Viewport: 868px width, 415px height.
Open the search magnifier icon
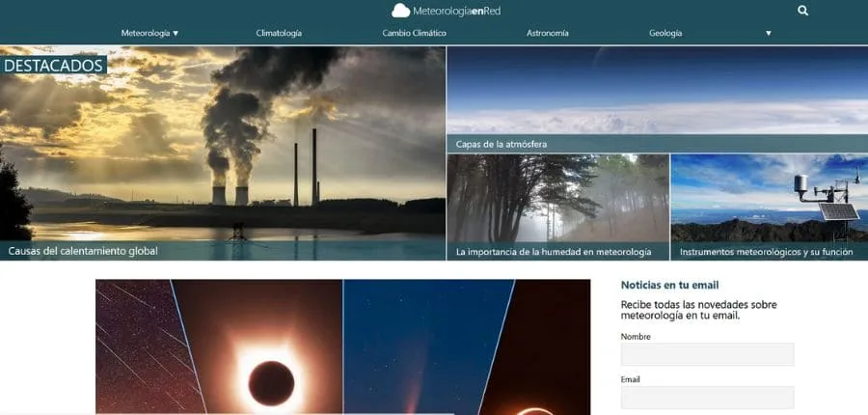pos(803,11)
